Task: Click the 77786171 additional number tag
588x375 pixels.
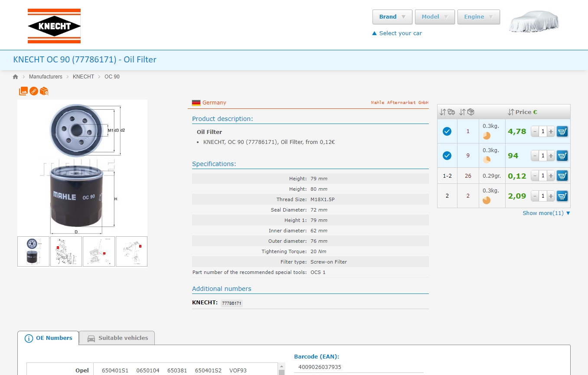Action: pyautogui.click(x=232, y=303)
